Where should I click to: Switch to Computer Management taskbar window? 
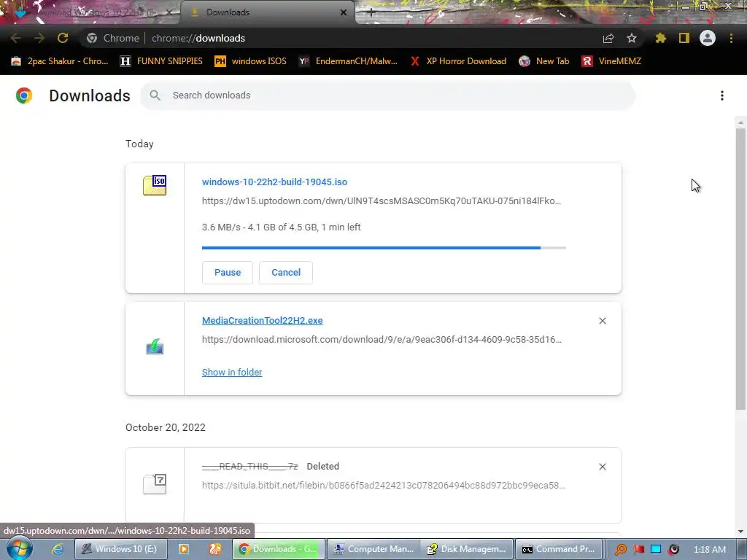(x=373, y=549)
